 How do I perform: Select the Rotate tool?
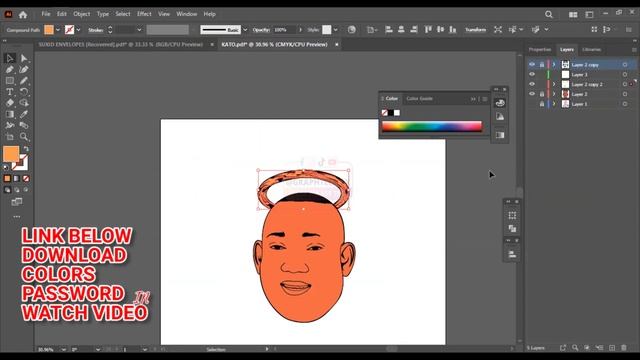pos(24,92)
